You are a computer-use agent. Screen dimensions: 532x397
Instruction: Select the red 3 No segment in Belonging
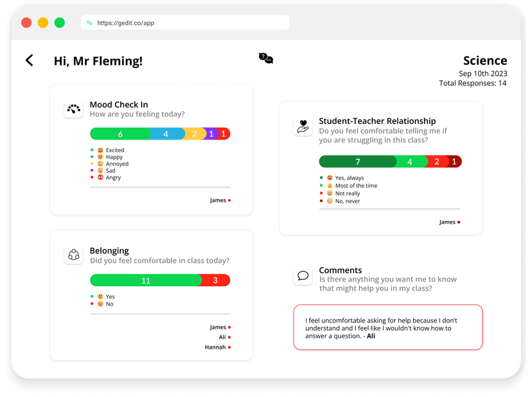(x=215, y=280)
